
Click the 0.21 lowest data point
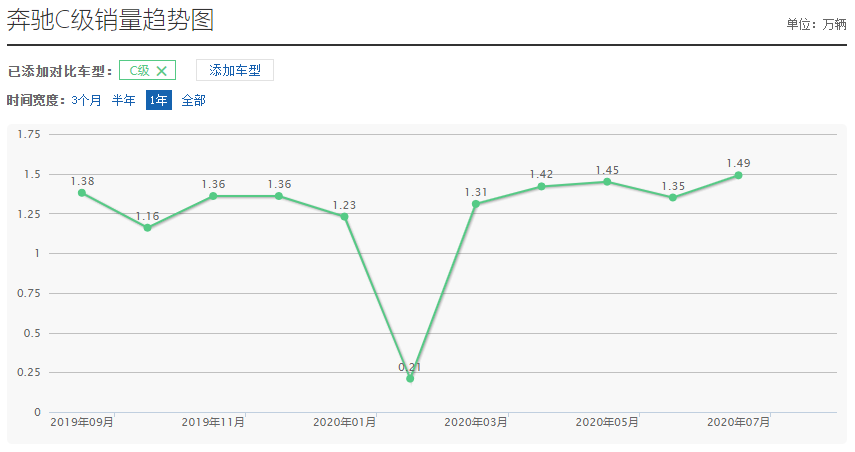pos(410,378)
